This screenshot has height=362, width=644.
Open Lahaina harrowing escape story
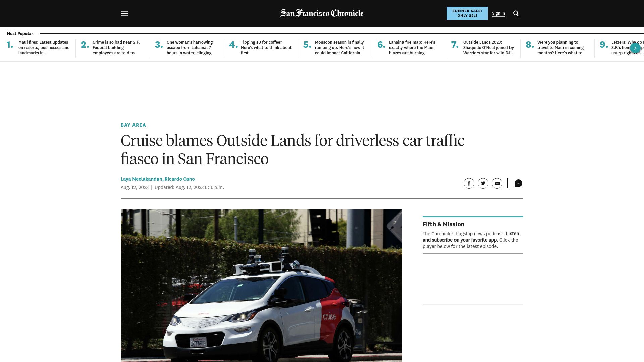190,48
